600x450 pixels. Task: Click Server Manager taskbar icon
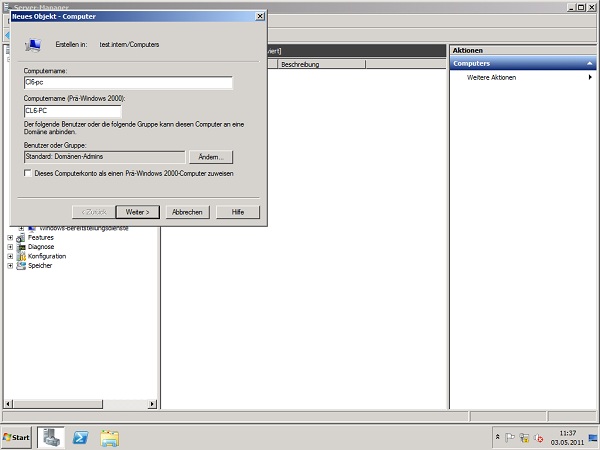point(51,437)
